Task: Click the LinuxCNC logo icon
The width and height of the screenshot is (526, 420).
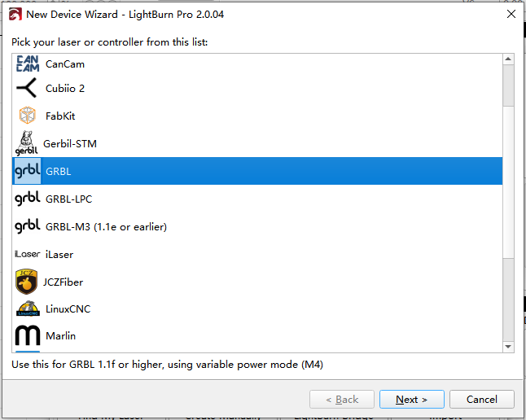Action: (x=28, y=308)
